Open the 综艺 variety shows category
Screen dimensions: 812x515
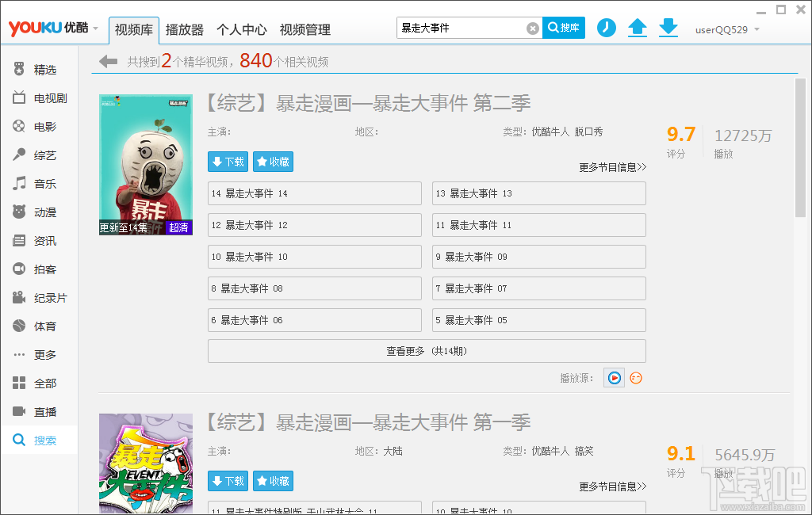click(35, 155)
